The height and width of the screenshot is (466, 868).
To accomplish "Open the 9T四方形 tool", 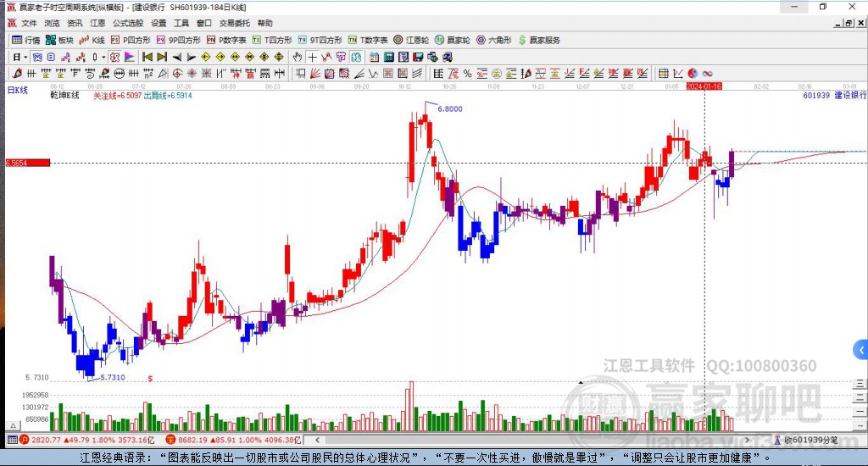I will tap(320, 40).
